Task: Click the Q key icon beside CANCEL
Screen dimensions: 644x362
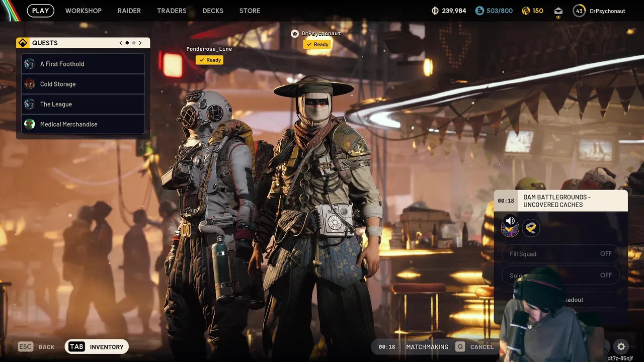Action: pyautogui.click(x=460, y=346)
